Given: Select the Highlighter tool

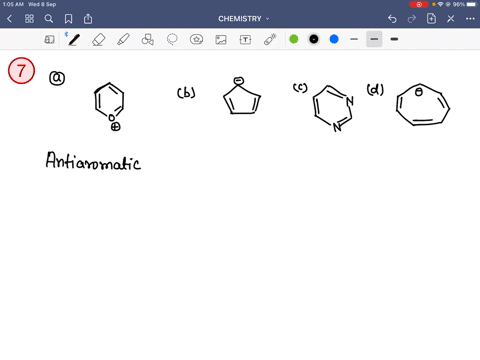Looking at the screenshot, I should tap(123, 39).
